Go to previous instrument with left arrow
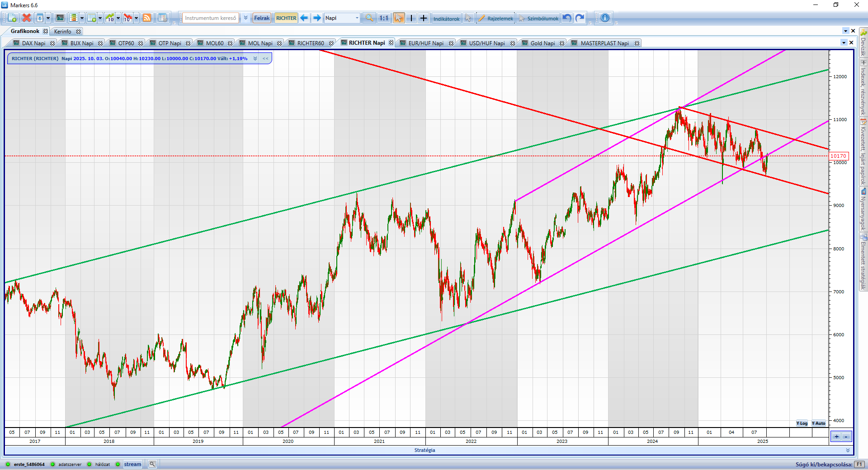The width and height of the screenshot is (868, 470). click(x=304, y=18)
